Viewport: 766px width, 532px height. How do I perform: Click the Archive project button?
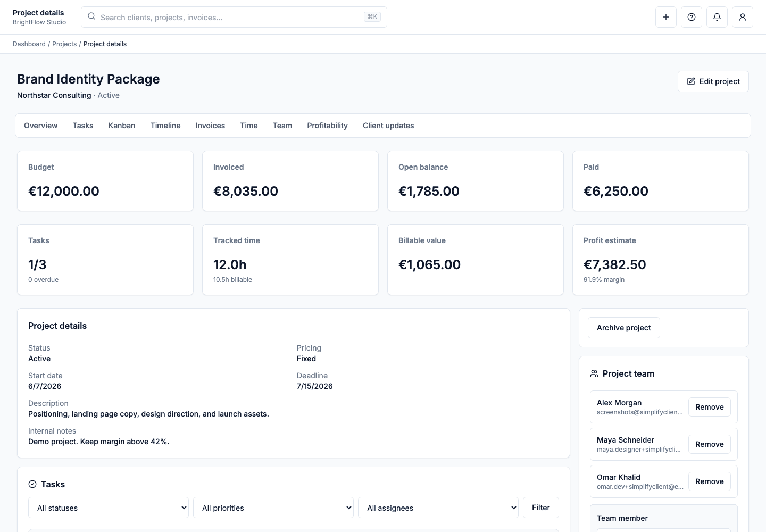click(624, 328)
